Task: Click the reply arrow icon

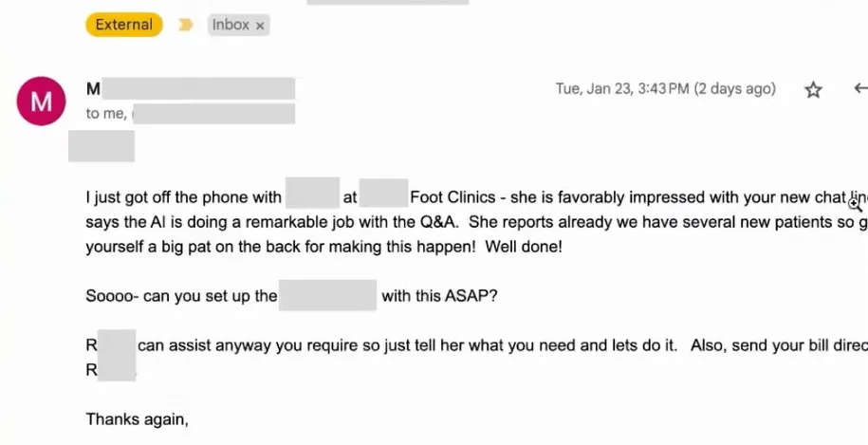Action: (859, 88)
